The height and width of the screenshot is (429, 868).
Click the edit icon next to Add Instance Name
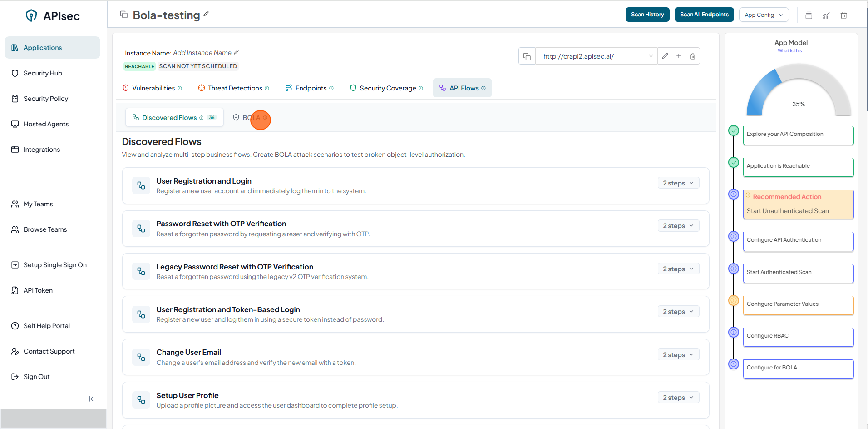pyautogui.click(x=237, y=53)
